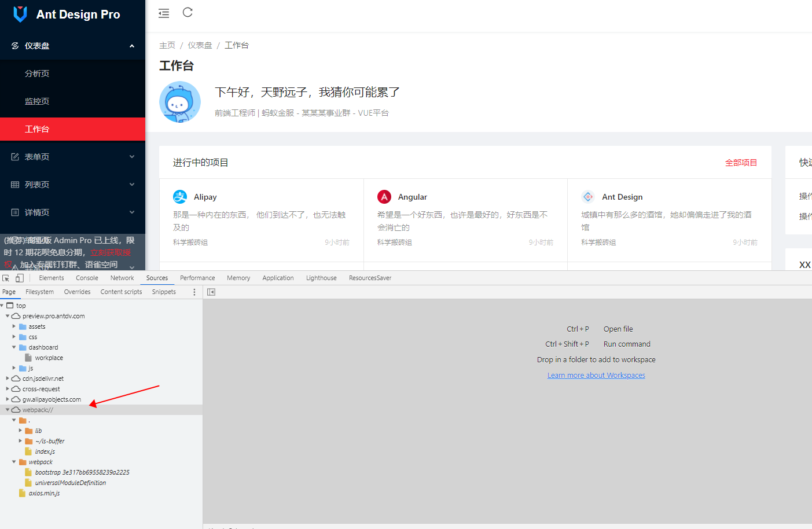The width and height of the screenshot is (812, 529).
Task: Open the 仪表盘 dashboard section icon
Action: [14, 45]
